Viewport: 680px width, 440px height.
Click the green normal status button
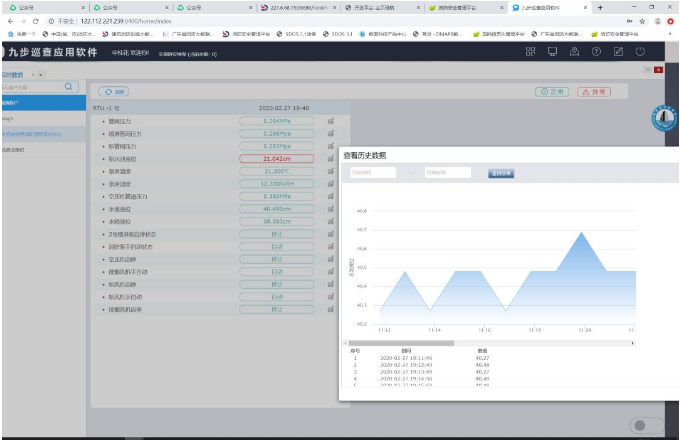coord(552,91)
